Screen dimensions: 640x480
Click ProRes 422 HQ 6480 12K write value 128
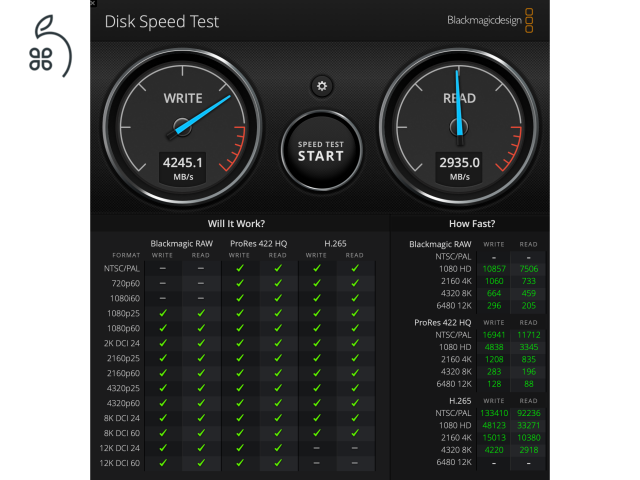pyautogui.click(x=494, y=384)
